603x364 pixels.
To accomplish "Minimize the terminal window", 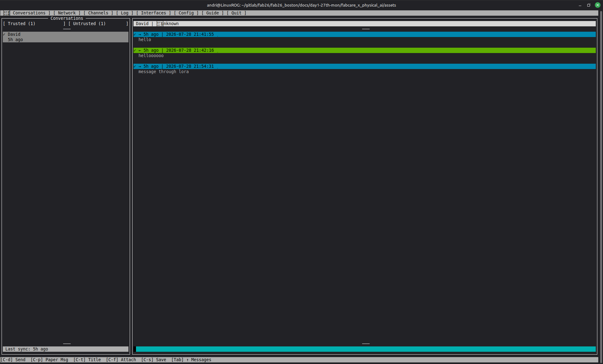I will point(580,5).
